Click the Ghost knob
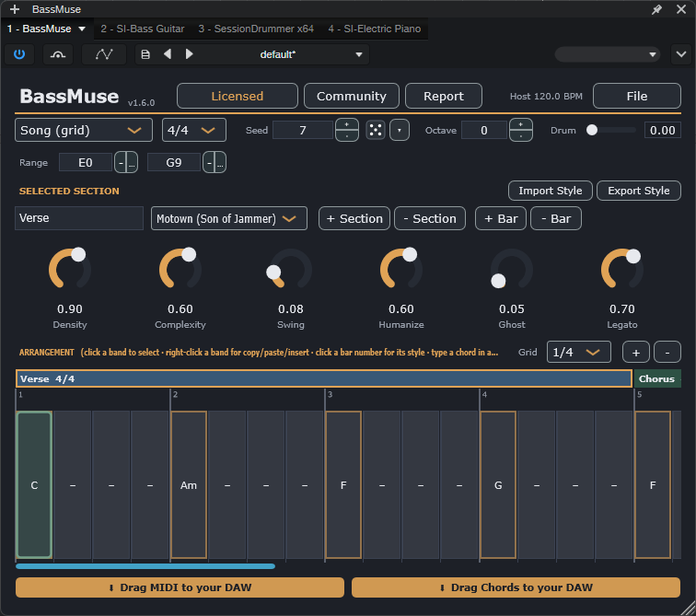 [511, 270]
